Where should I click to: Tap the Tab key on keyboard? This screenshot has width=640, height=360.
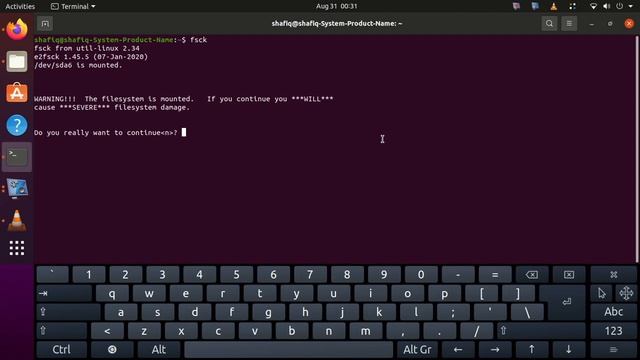point(64,293)
